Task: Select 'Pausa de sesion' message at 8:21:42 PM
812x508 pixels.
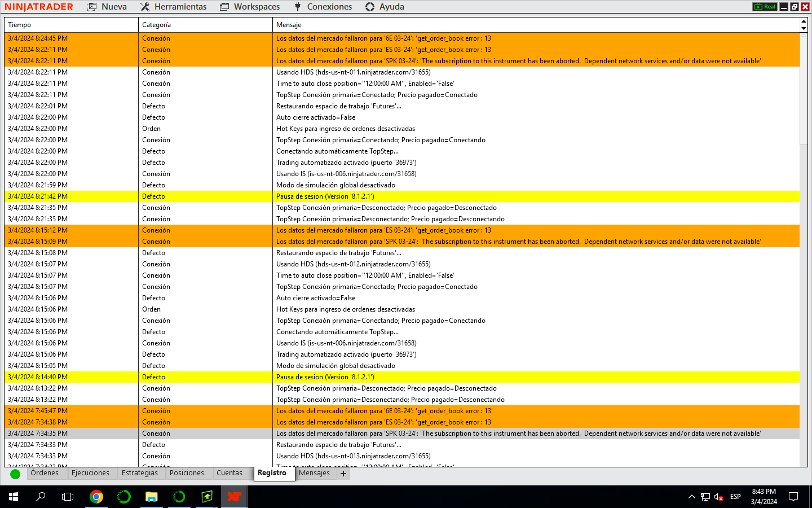Action: (x=536, y=196)
